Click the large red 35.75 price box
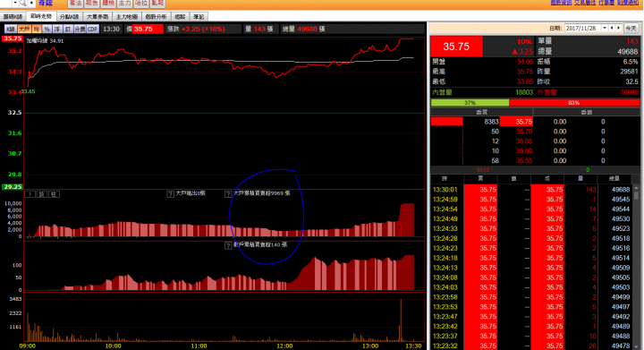Screen dimensions: 644x350 456,47
